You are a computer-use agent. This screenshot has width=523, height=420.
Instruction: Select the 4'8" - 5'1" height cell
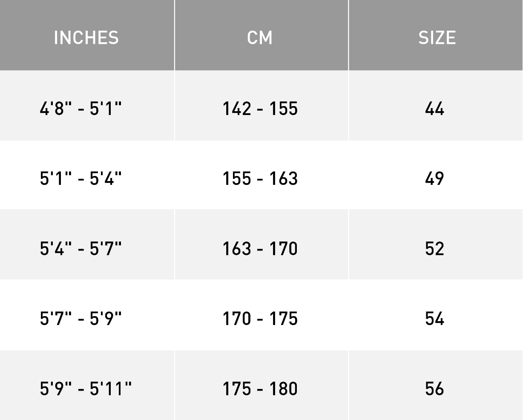[81, 108]
